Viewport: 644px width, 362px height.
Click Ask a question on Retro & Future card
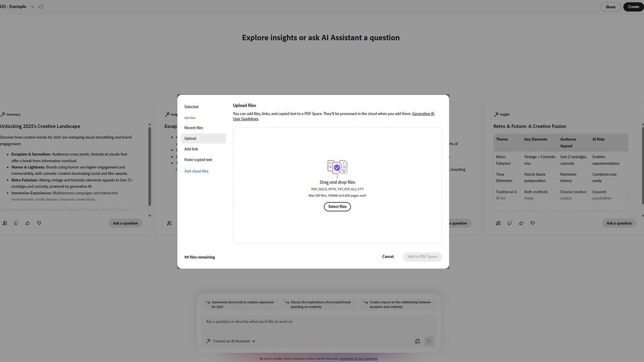tap(619, 223)
